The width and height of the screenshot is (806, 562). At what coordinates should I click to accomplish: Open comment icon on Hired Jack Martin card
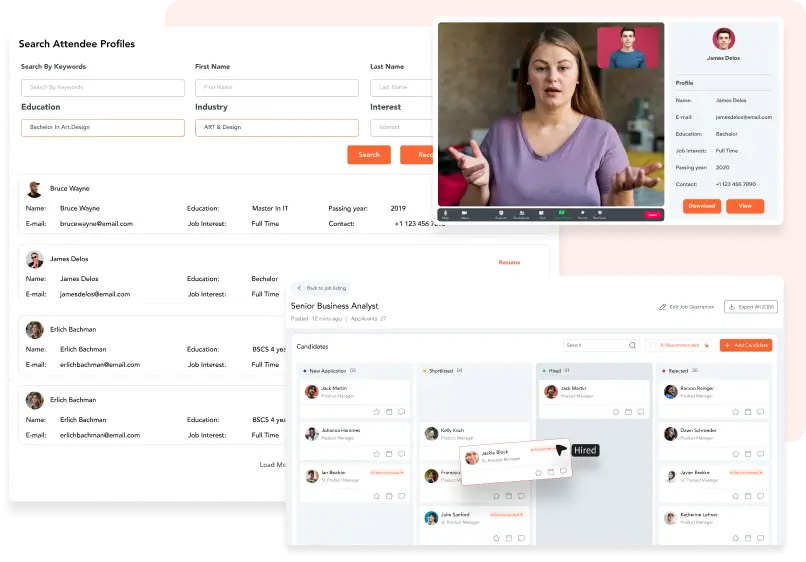[x=640, y=412]
